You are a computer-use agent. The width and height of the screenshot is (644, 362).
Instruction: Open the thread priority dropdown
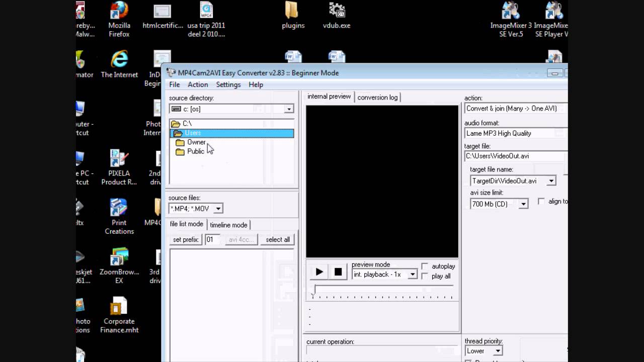(498, 351)
